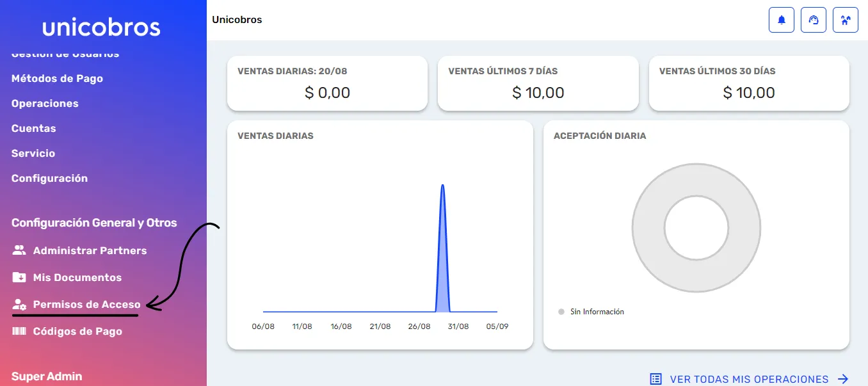Click the 16/08 label on the chart axis
The image size is (868, 386).
(x=341, y=326)
